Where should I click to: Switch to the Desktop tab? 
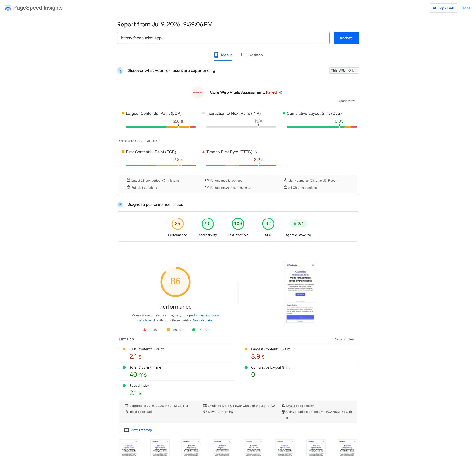252,55
